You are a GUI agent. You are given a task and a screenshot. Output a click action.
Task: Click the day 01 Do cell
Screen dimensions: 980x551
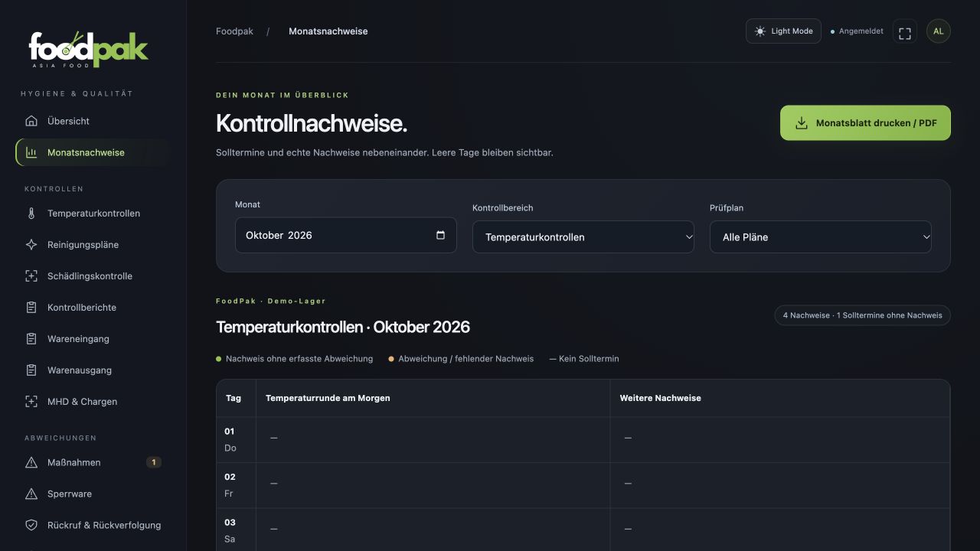coord(236,440)
